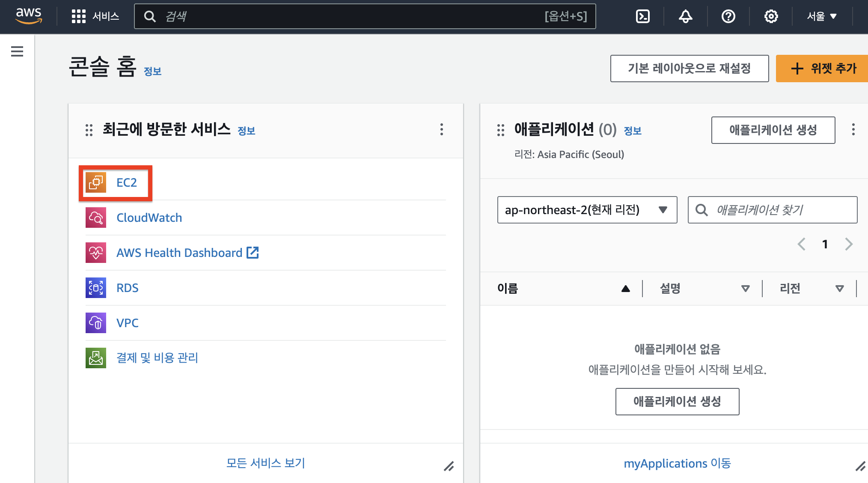Go to AWS home logo
Screen dimensions: 868x483
coord(29,16)
